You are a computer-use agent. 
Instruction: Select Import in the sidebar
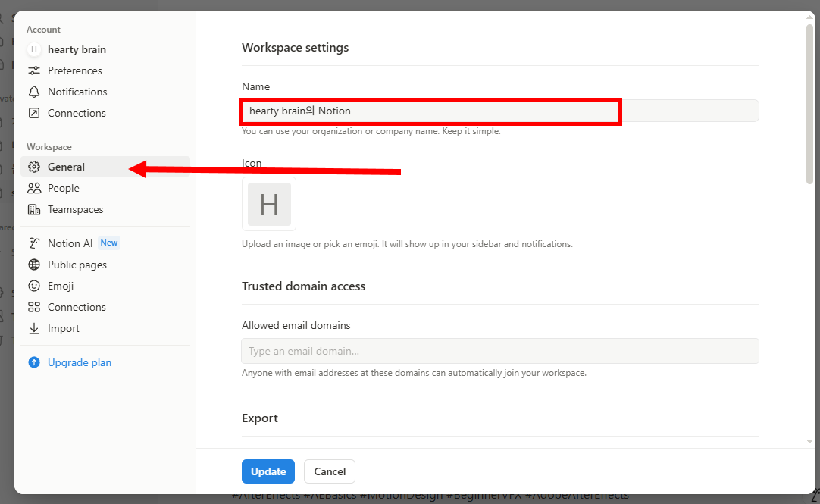[x=105, y=328]
